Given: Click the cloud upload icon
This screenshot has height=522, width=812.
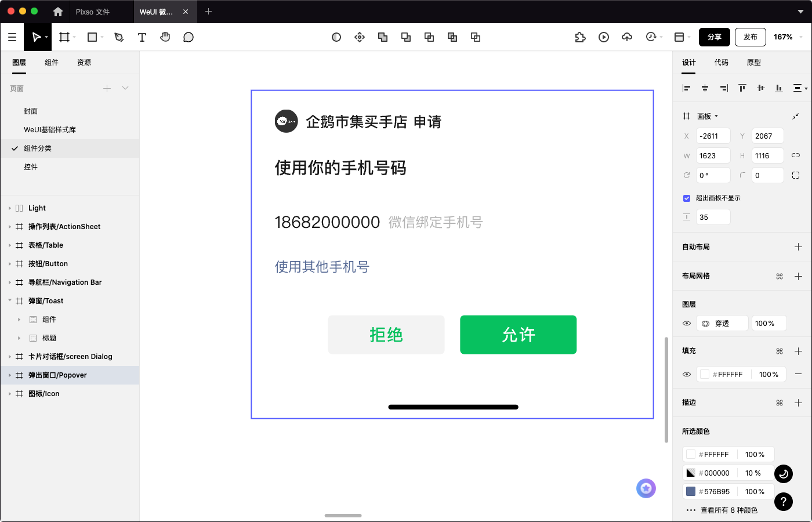Looking at the screenshot, I should pyautogui.click(x=627, y=37).
